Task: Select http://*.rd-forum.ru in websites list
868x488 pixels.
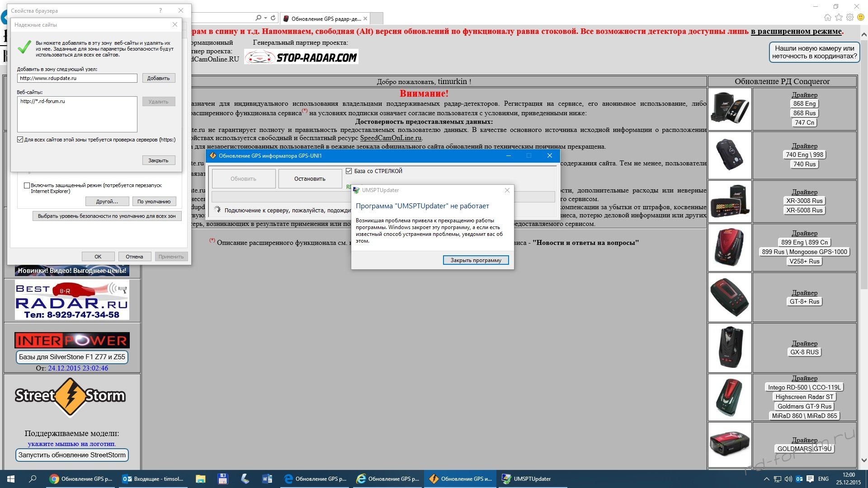Action: [x=42, y=101]
